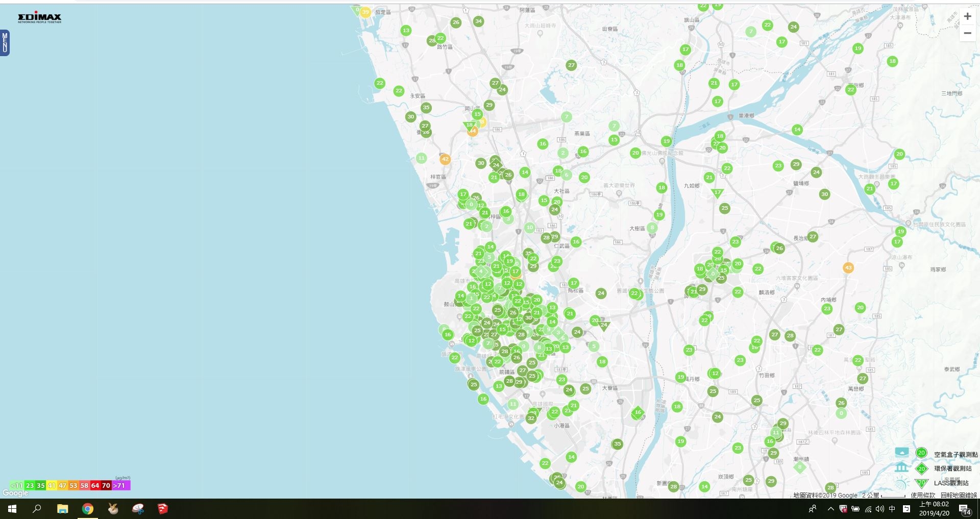Click the diamond marker 8 near 潮州鎮
980x519 pixels.
tap(800, 467)
